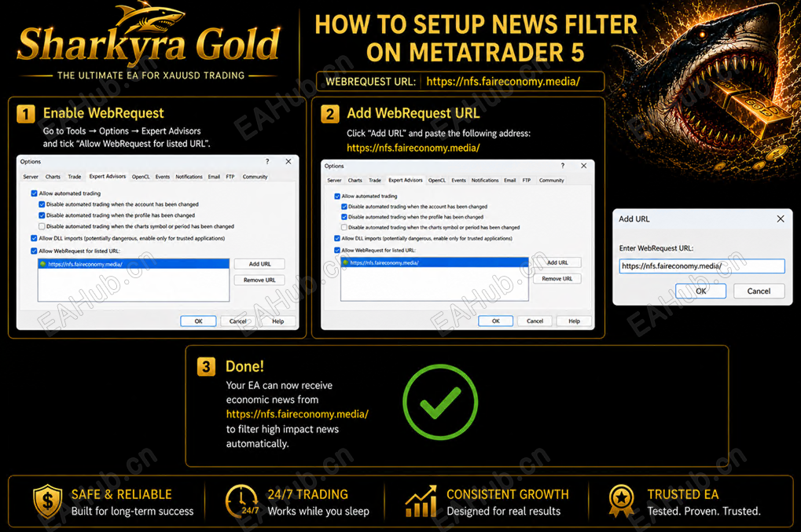Click the Safe & Reliable shield dollar icon
This screenshot has width=801, height=532.
point(47,501)
